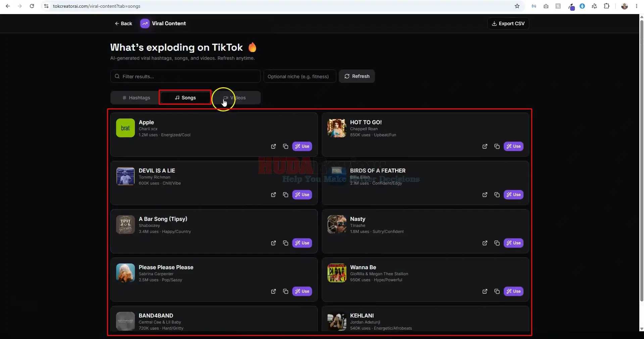Open external link for Wanna Be
This screenshot has height=339, width=644.
coord(485,291)
